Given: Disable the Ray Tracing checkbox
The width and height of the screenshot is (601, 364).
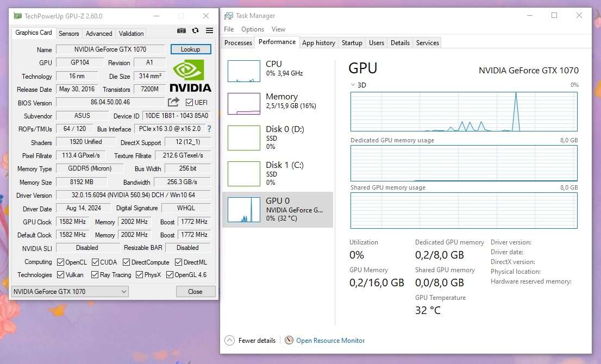Looking at the screenshot, I should tap(95, 275).
